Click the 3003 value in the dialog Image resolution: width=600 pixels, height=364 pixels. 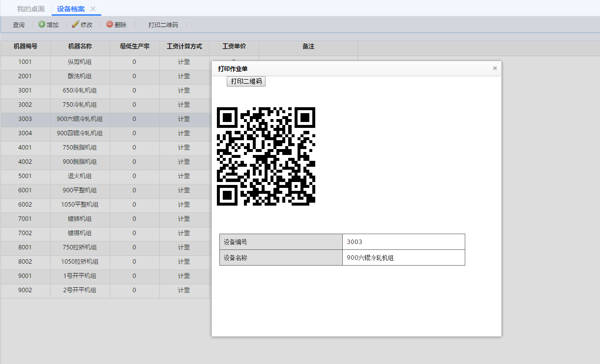click(355, 242)
